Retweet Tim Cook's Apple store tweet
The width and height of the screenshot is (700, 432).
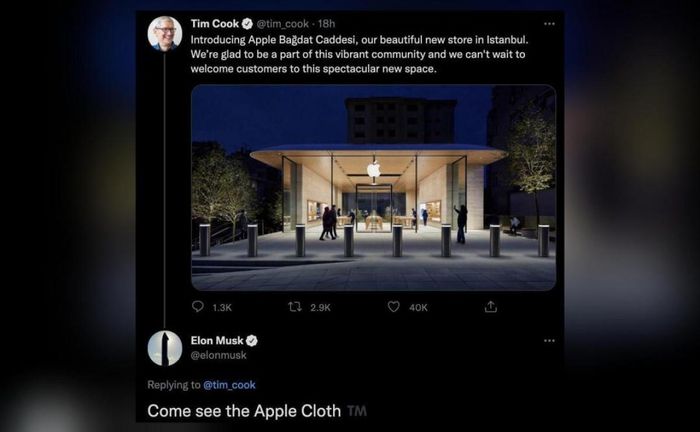click(295, 307)
